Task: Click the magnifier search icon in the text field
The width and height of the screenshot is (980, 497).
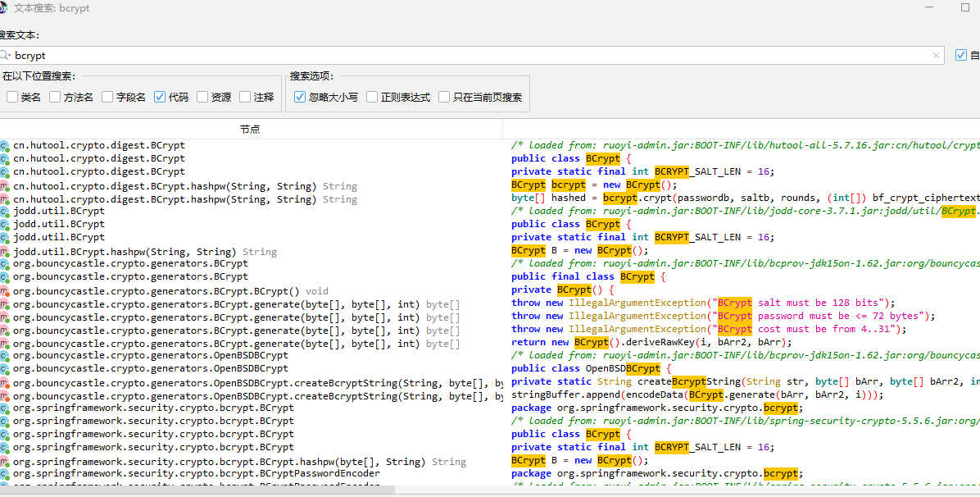Action: (x=4, y=55)
